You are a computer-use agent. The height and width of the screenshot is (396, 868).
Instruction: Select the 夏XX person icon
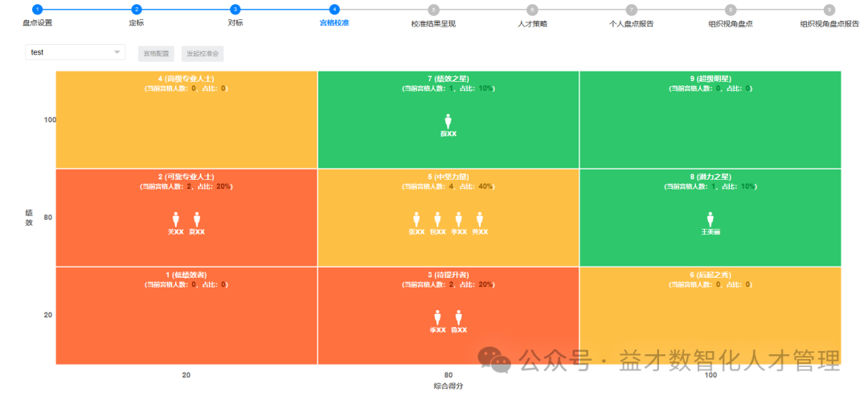(197, 219)
